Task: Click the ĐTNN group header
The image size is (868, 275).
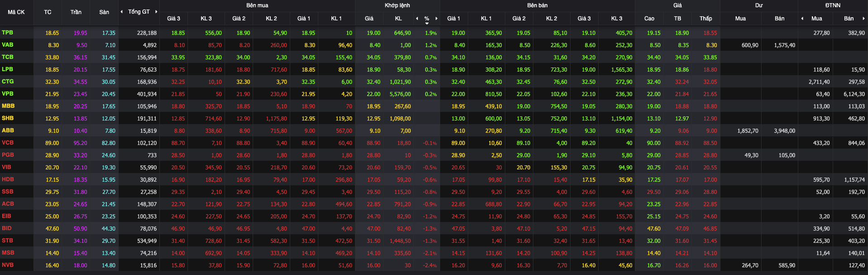Action: point(833,5)
